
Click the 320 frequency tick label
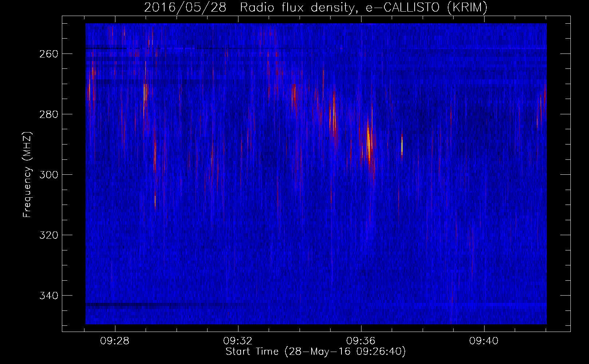[x=49, y=235]
